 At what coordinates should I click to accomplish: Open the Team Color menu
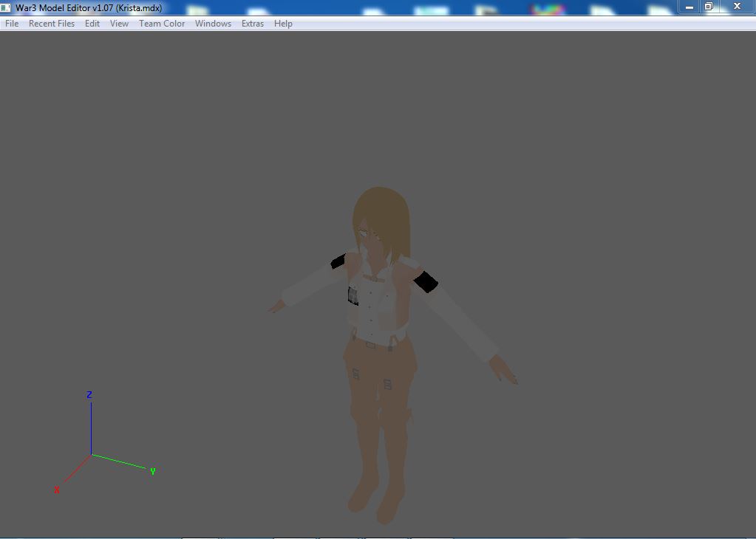pos(162,24)
